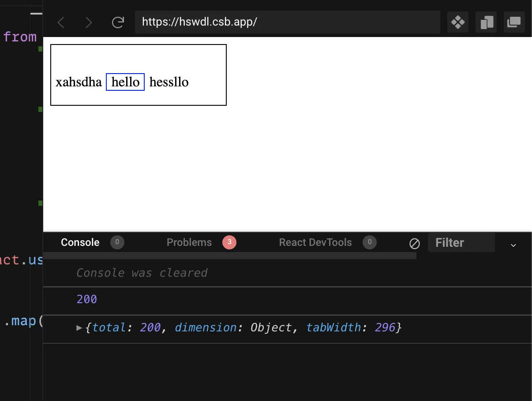Open preview in new window icon
The image size is (532, 401).
514,22
